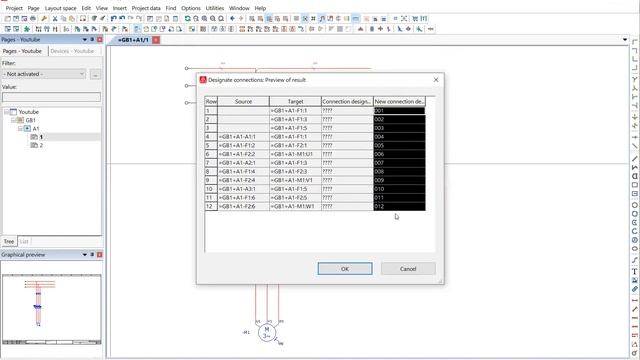Pin the Pages - Youtube panel
The width and height of the screenshot is (640, 360).
(x=92, y=40)
